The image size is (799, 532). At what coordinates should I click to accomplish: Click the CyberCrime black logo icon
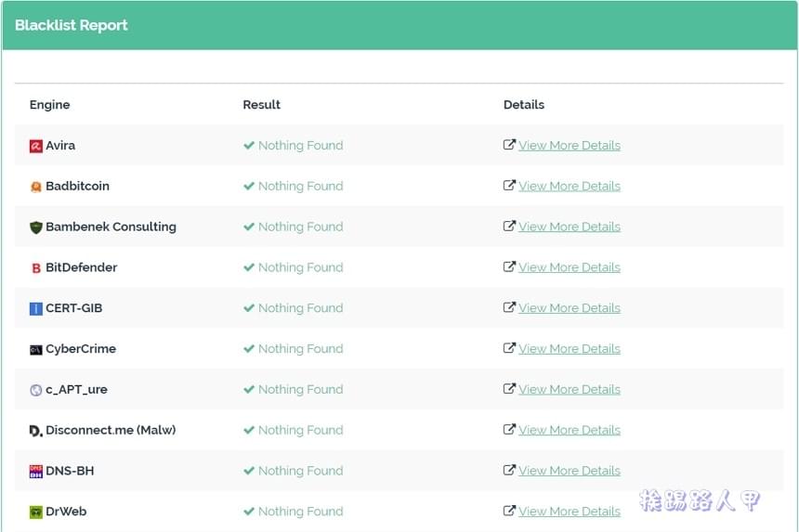(x=35, y=350)
